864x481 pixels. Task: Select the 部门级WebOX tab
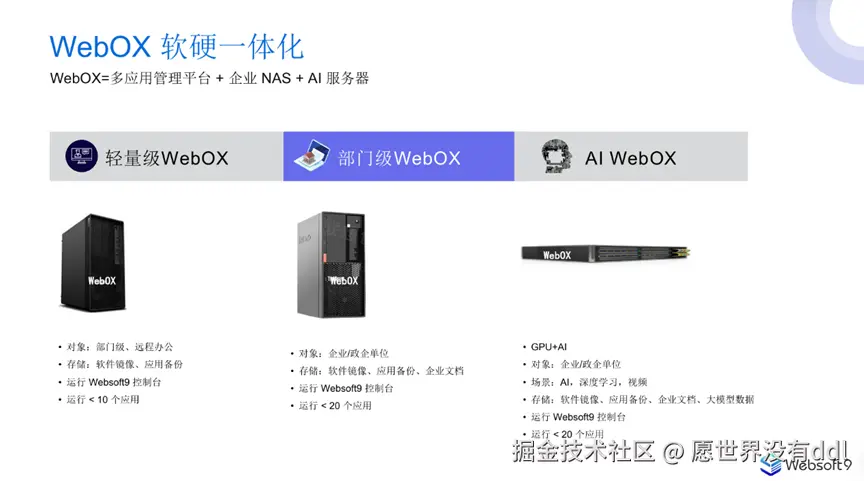(399, 156)
